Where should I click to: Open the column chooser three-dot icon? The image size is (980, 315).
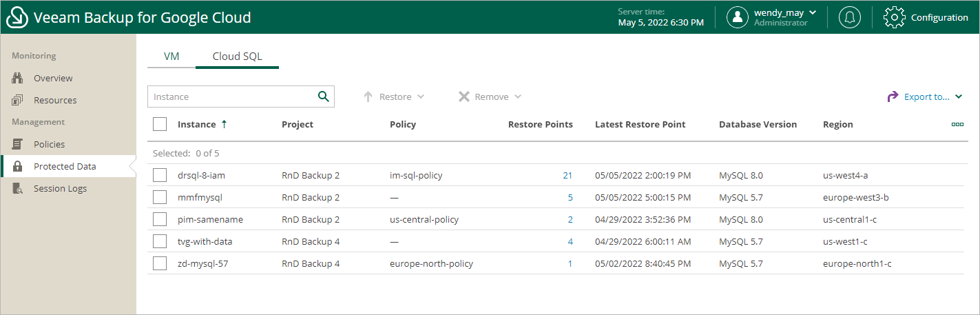coord(957,125)
